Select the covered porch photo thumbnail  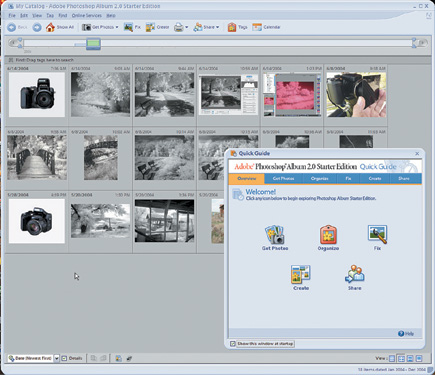[164, 221]
